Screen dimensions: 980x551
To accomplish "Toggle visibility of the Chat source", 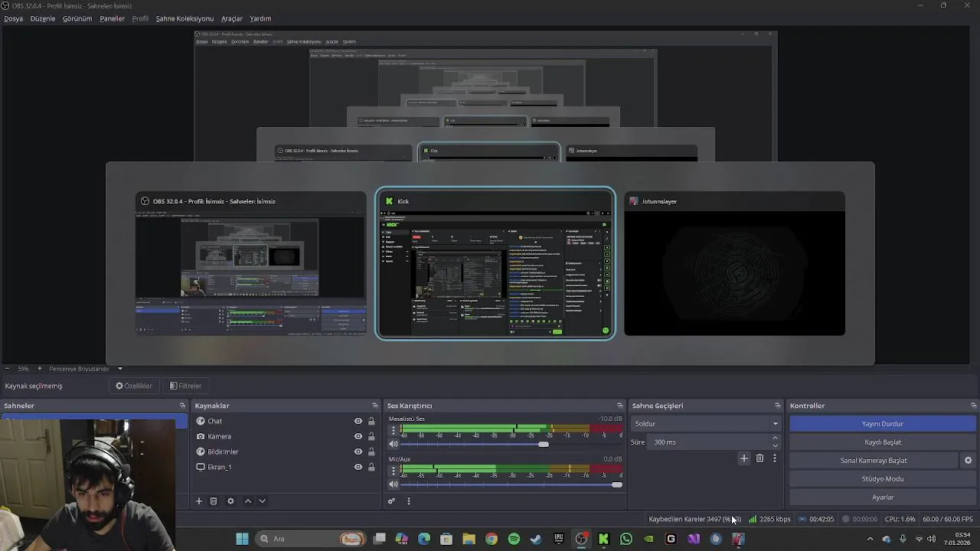I will click(358, 421).
